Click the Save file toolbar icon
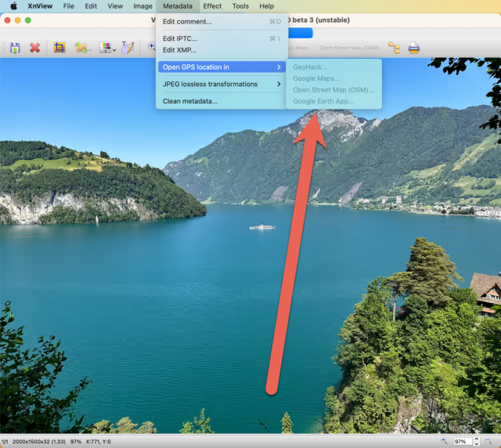Screen dimensions: 501x448 tap(15, 48)
